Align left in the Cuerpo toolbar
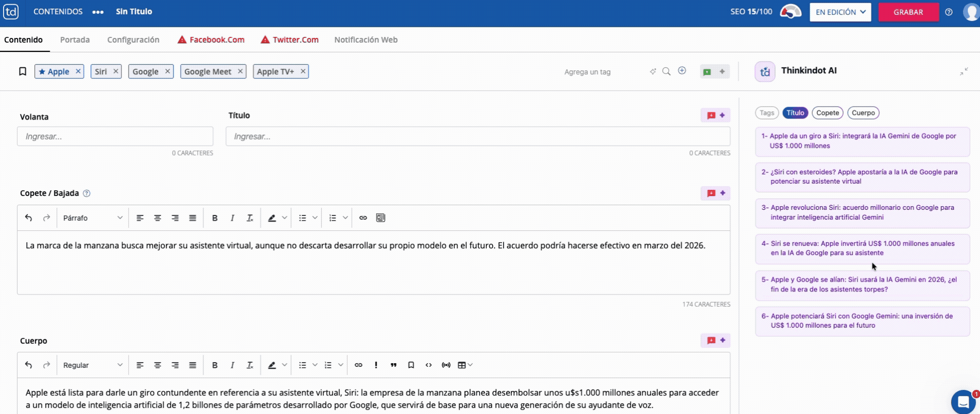Image resolution: width=980 pixels, height=414 pixels. (140, 365)
